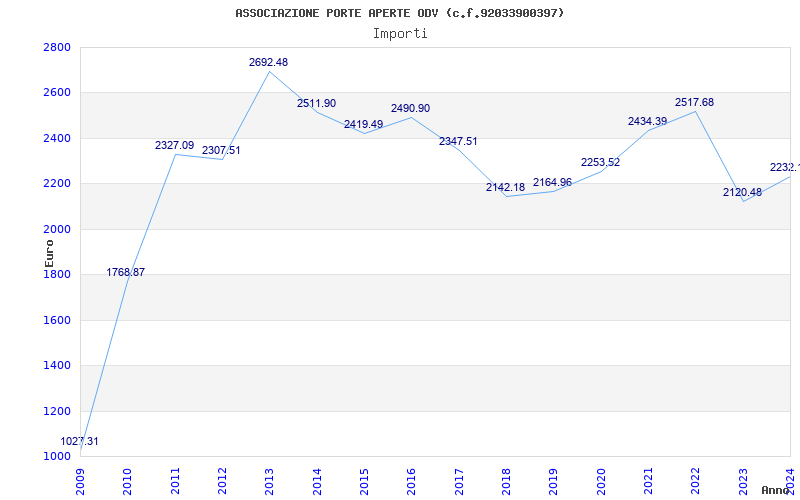This screenshot has height=500, width=800.
Task: Click the y-axis value 2200
Action: [57, 184]
